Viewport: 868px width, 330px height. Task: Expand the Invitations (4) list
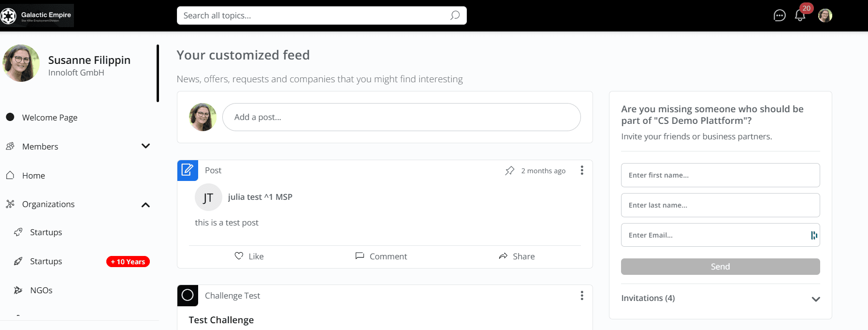[x=816, y=299]
